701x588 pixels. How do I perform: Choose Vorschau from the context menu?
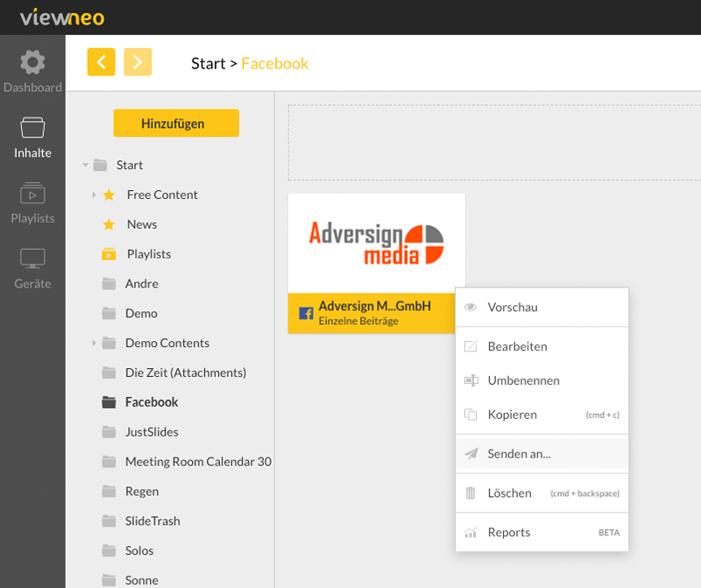click(x=542, y=308)
